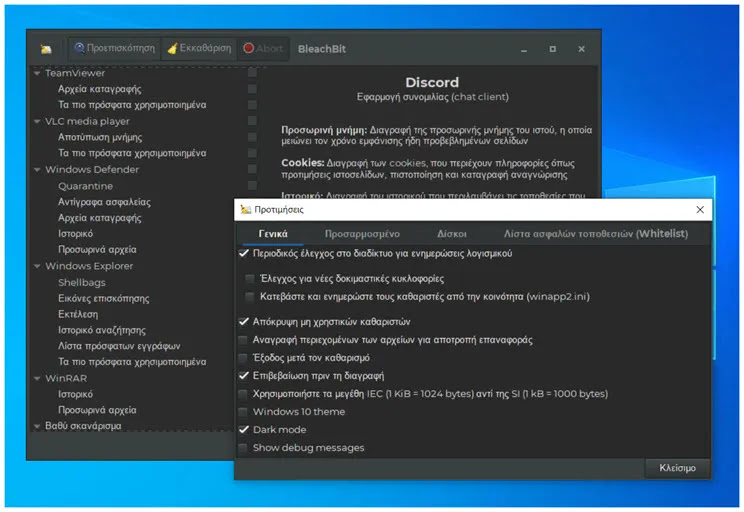Viewport: 744px width, 512px height.
Task: Enable downloading community cleaners (winapp2.ini)
Action: 250,297
